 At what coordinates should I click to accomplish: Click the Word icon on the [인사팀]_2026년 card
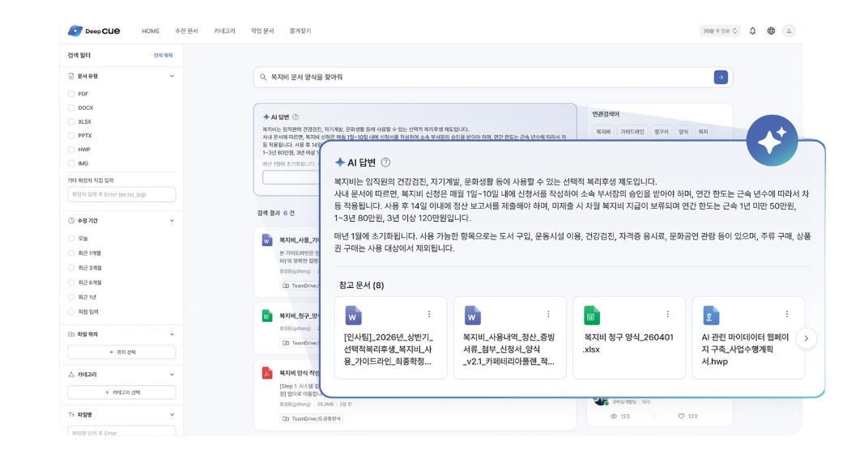coord(353,315)
